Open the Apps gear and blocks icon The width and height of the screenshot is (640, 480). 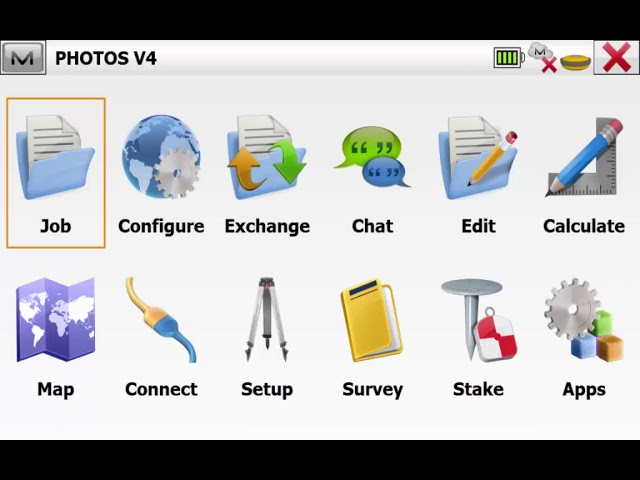584,320
